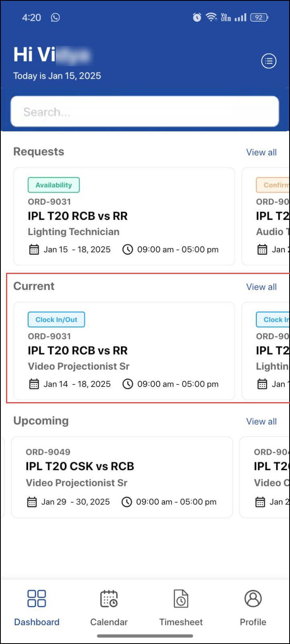Click the Search input field
This screenshot has height=644, width=290.
tap(145, 112)
